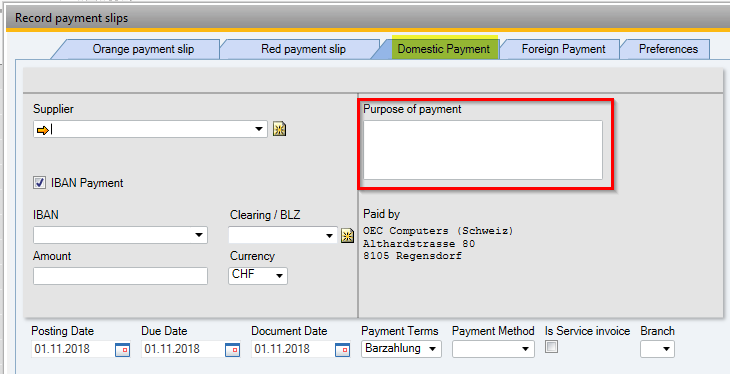Open the Branch dropdown

pyautogui.click(x=657, y=349)
